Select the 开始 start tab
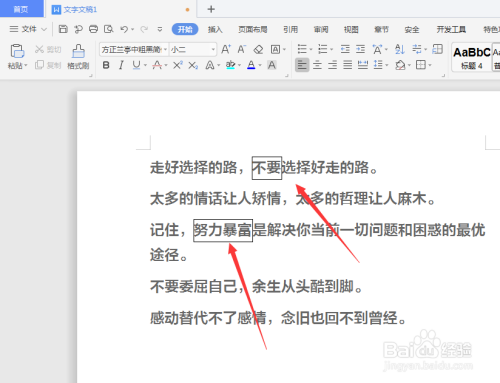Viewport: 500px width, 383px height. [x=185, y=29]
